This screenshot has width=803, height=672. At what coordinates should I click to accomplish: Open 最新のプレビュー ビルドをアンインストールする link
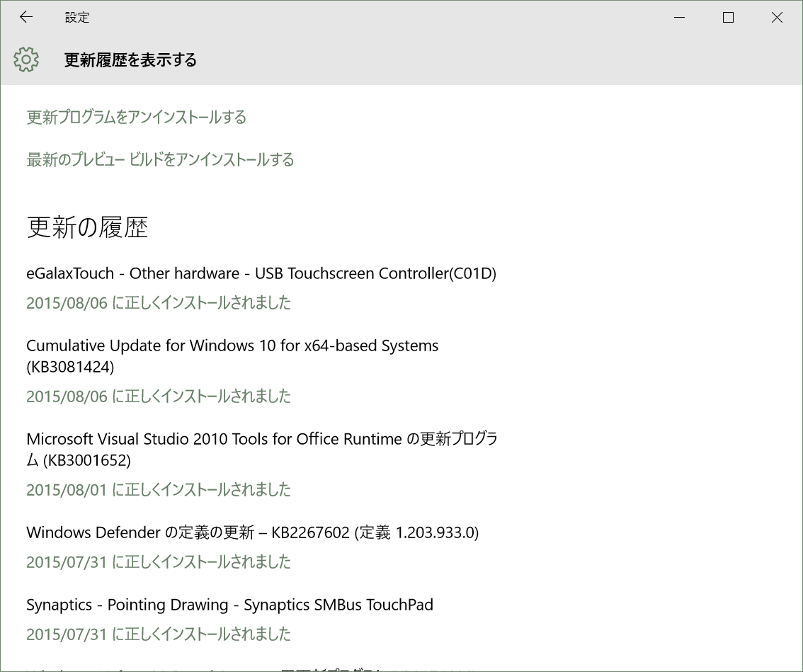pyautogui.click(x=160, y=160)
